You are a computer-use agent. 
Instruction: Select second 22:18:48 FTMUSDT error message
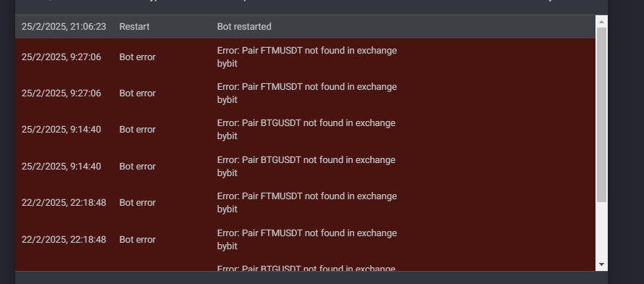tap(307, 239)
